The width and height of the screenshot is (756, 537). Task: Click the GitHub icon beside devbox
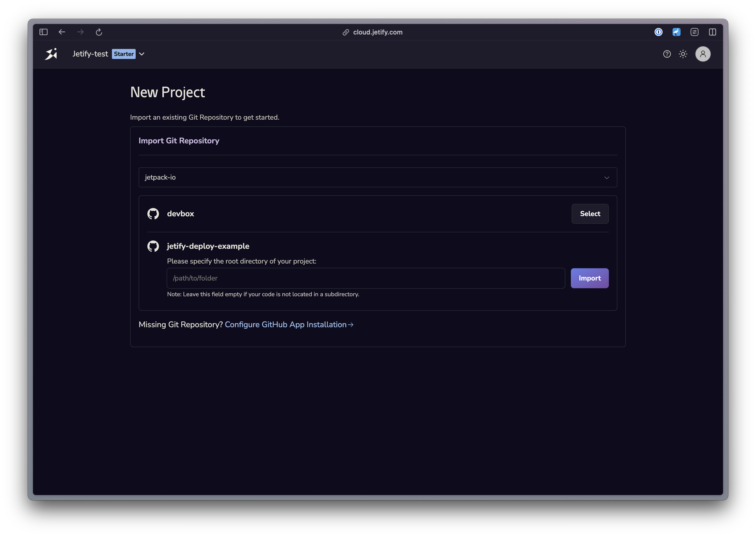pos(153,214)
